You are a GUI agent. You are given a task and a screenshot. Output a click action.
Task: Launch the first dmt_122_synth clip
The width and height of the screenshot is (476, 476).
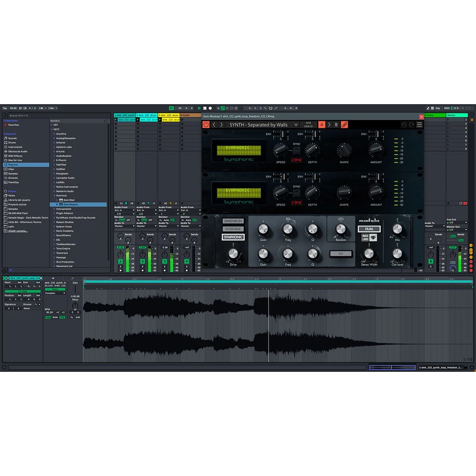coord(116,120)
